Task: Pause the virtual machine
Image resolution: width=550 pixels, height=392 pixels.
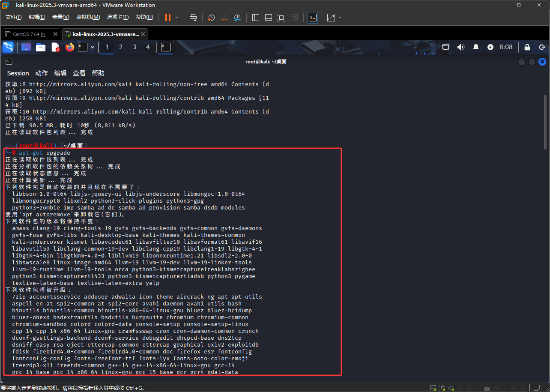Action: (167, 18)
